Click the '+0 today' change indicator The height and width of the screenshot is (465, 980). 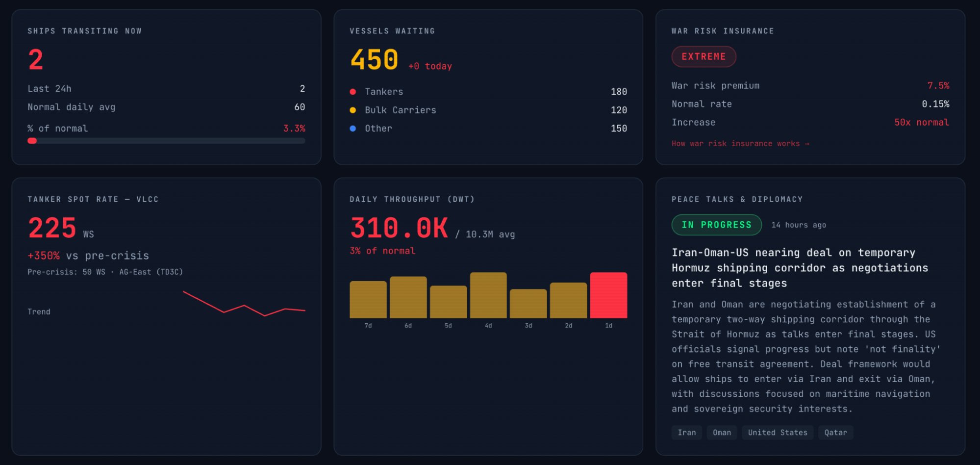point(430,66)
